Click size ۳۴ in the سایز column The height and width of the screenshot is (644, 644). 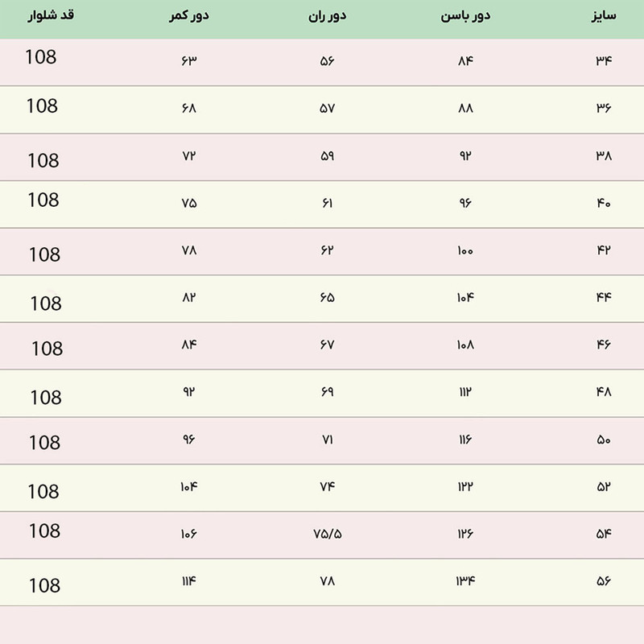[x=604, y=60]
